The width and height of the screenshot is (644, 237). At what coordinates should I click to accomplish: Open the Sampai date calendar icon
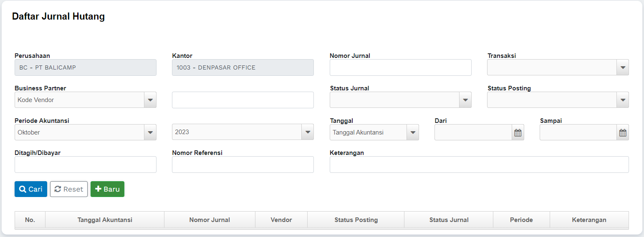pos(623,133)
